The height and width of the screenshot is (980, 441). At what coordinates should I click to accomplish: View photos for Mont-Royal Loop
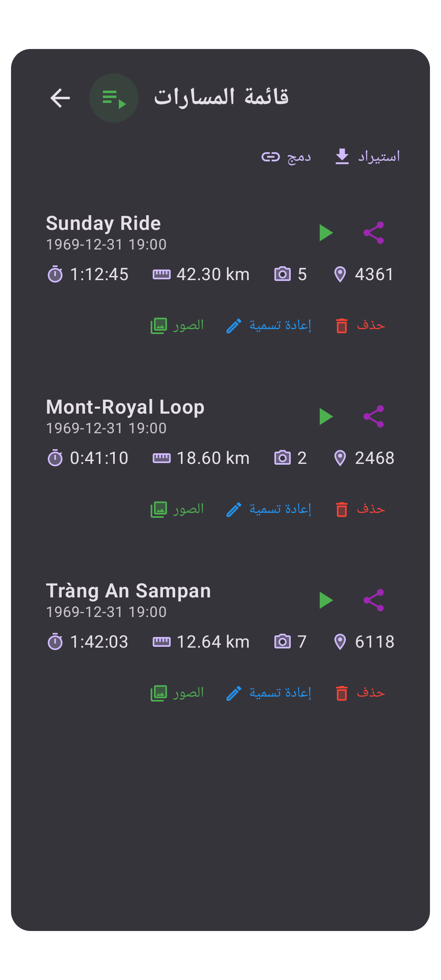(177, 509)
